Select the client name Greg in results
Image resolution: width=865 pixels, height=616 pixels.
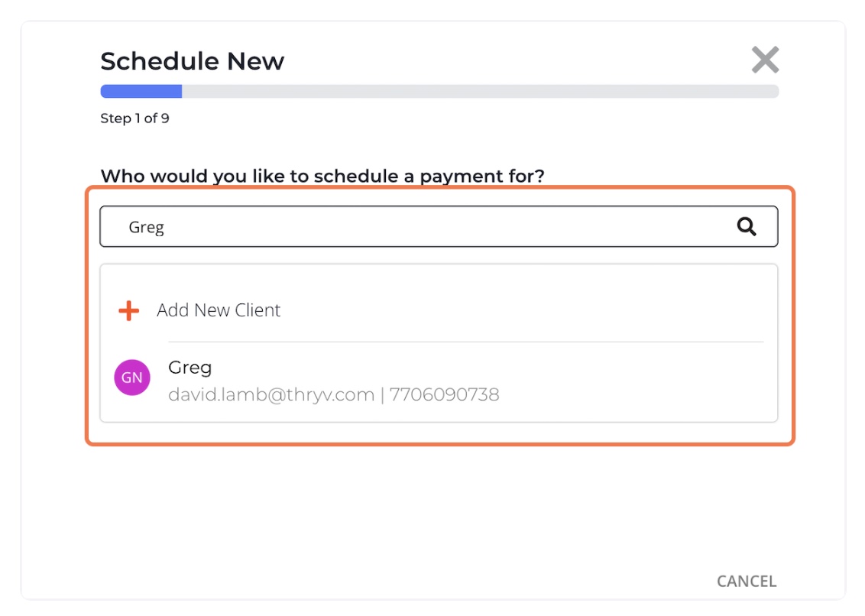pos(190,368)
